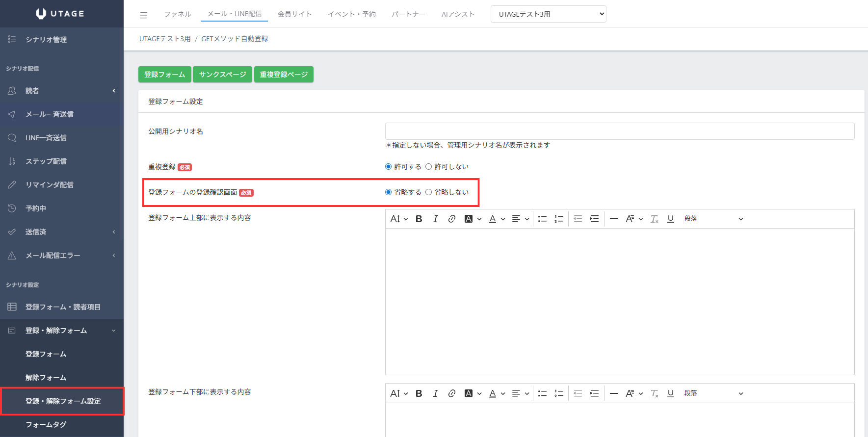Image resolution: width=868 pixels, height=437 pixels.
Task: Open the ファネル top menu
Action: (177, 14)
